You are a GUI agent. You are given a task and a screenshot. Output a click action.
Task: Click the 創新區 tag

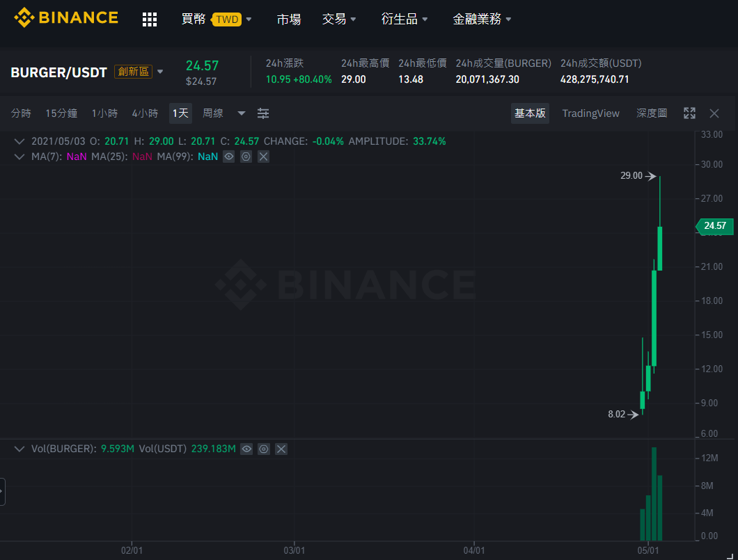pos(133,72)
